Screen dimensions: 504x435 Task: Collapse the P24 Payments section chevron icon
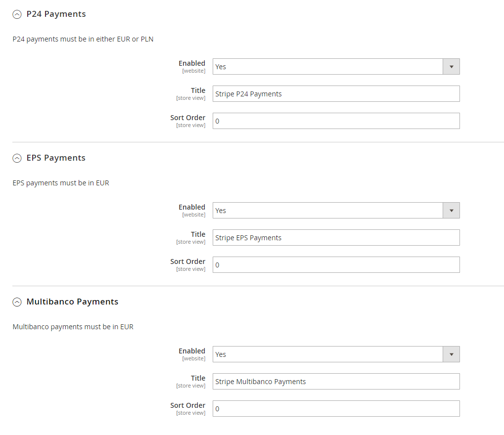coord(17,14)
